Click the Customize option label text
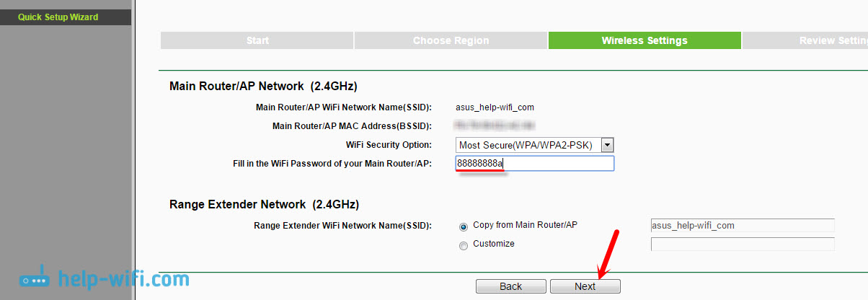This screenshot has height=300, width=868. (494, 244)
